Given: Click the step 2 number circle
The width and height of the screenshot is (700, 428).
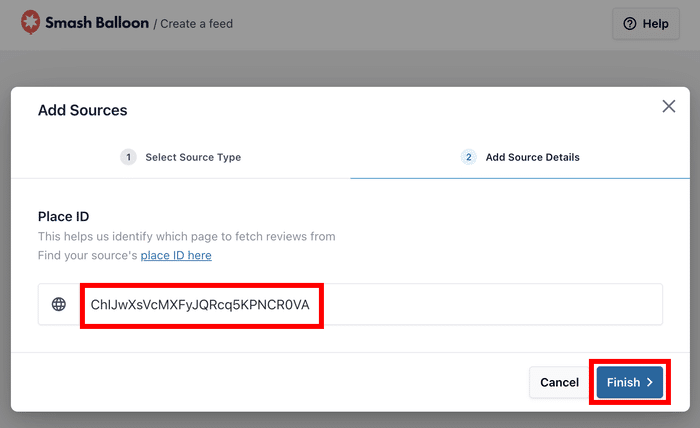Looking at the screenshot, I should pos(468,157).
